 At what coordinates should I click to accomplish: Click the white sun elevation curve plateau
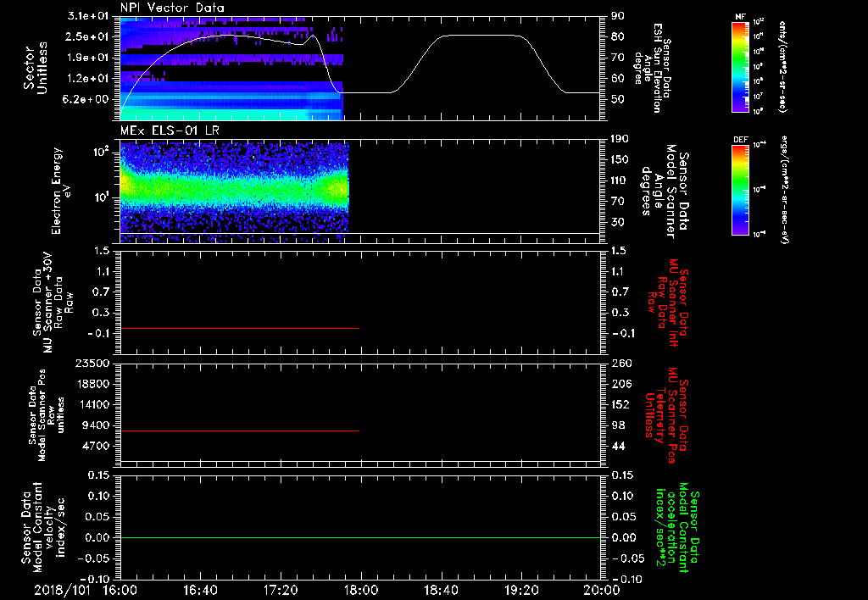point(482,36)
